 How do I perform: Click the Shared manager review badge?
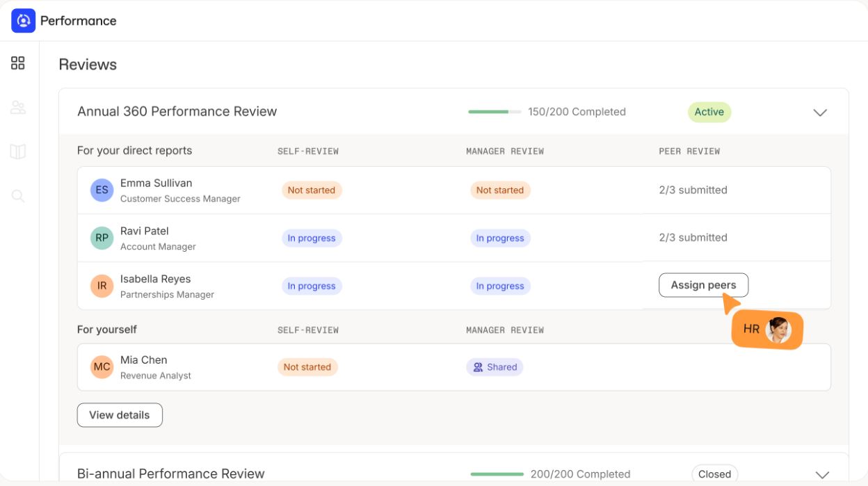click(x=495, y=367)
